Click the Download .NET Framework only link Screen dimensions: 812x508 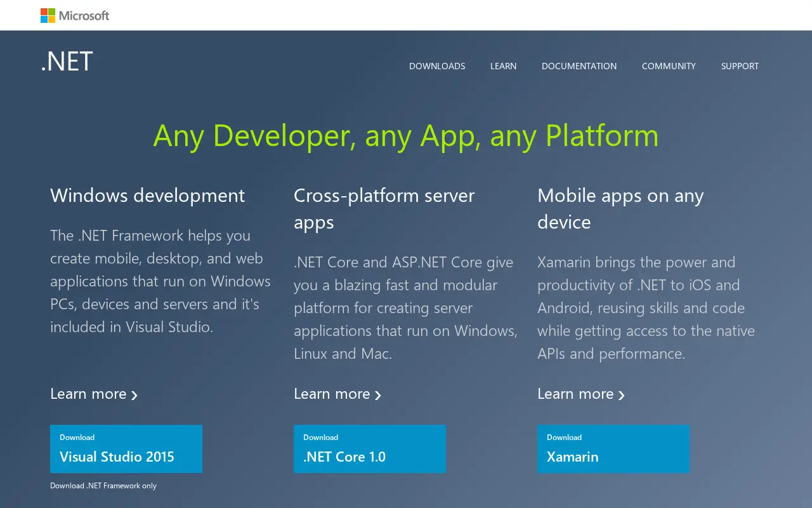(x=103, y=486)
